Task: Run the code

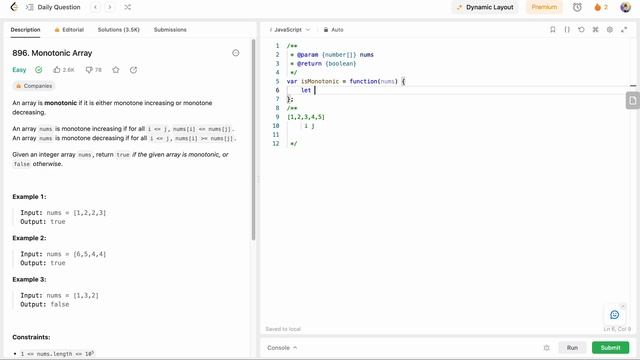Action: point(572,348)
